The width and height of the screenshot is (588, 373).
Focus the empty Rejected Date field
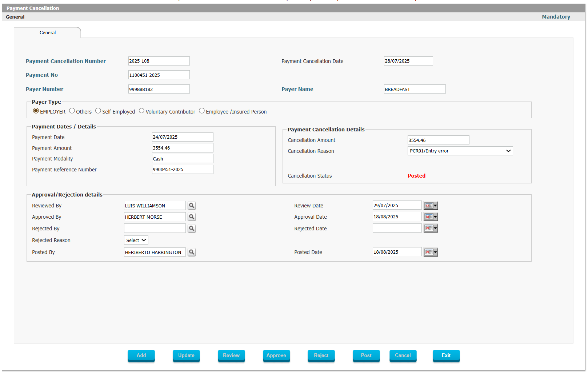pos(397,228)
